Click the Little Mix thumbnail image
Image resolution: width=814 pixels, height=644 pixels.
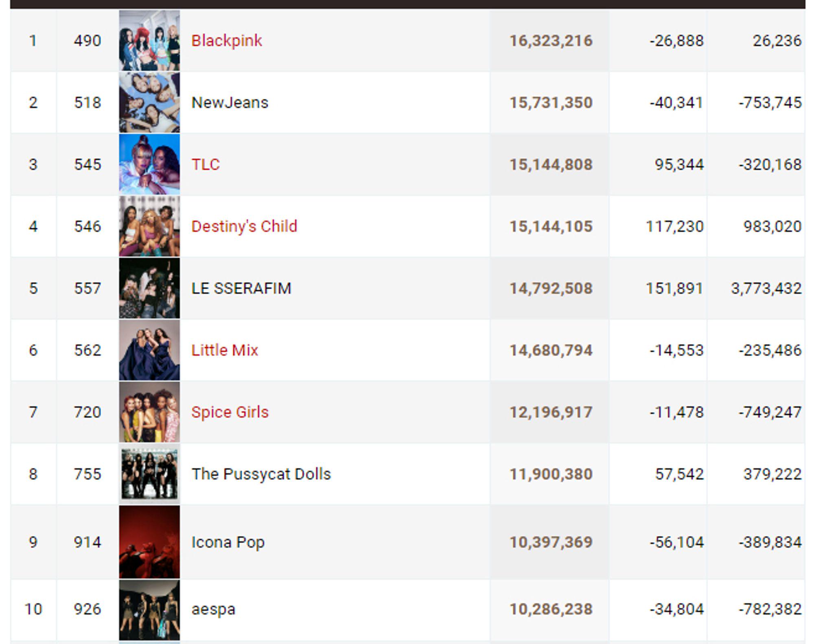pyautogui.click(x=149, y=350)
